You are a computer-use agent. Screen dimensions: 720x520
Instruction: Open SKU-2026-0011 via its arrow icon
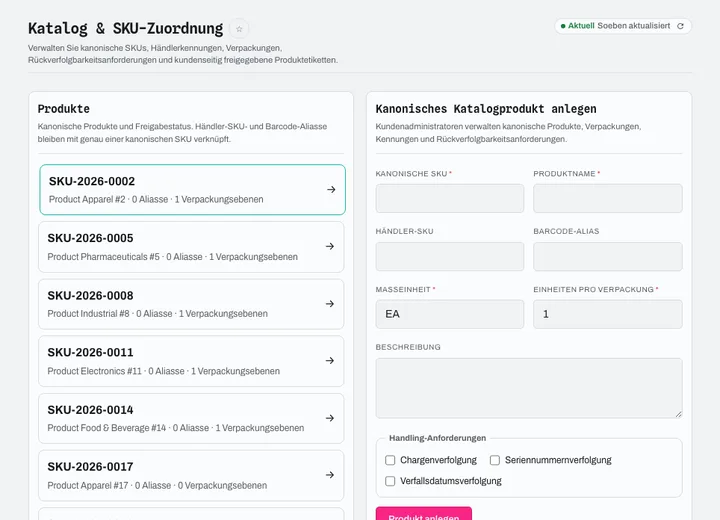tap(330, 361)
